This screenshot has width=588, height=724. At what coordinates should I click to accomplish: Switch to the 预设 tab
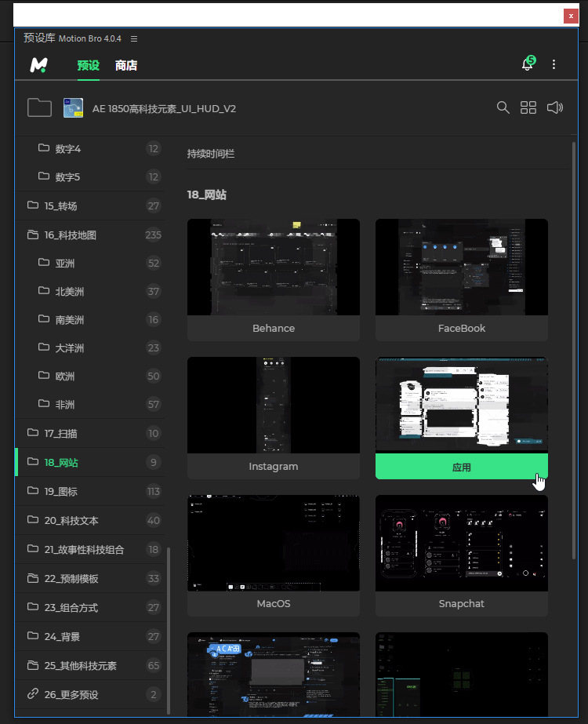tap(88, 66)
